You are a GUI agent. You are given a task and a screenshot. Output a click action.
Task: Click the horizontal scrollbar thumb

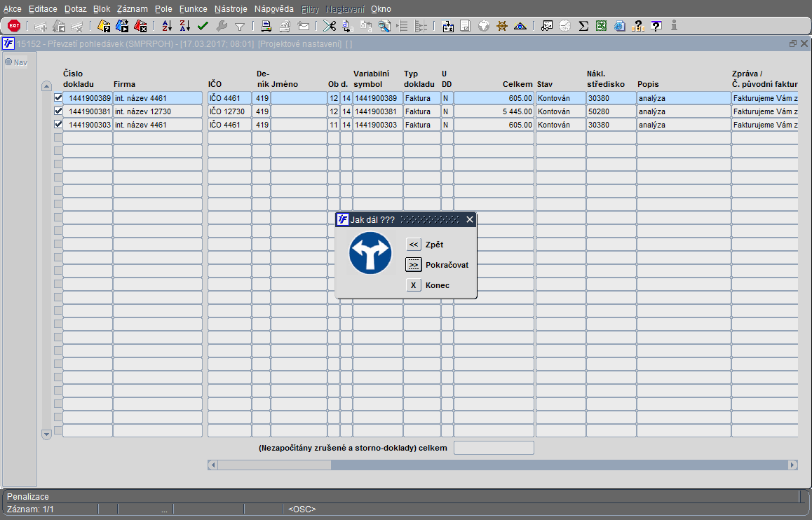point(274,465)
